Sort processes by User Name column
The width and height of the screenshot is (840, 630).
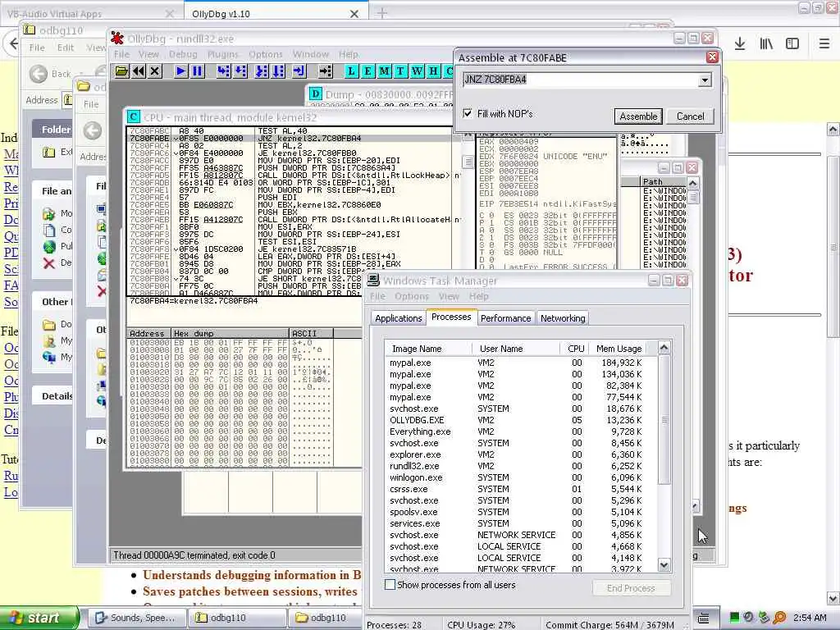[x=516, y=348]
